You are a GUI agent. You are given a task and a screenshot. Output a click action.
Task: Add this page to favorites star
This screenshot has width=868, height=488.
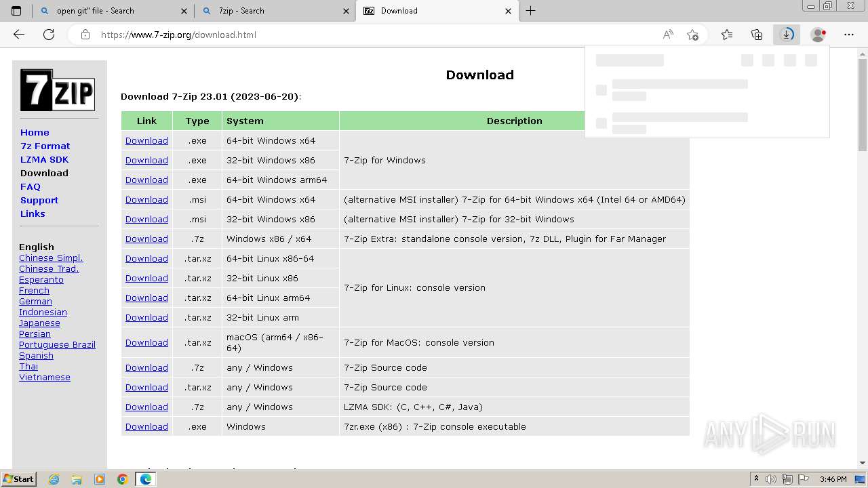tap(692, 35)
